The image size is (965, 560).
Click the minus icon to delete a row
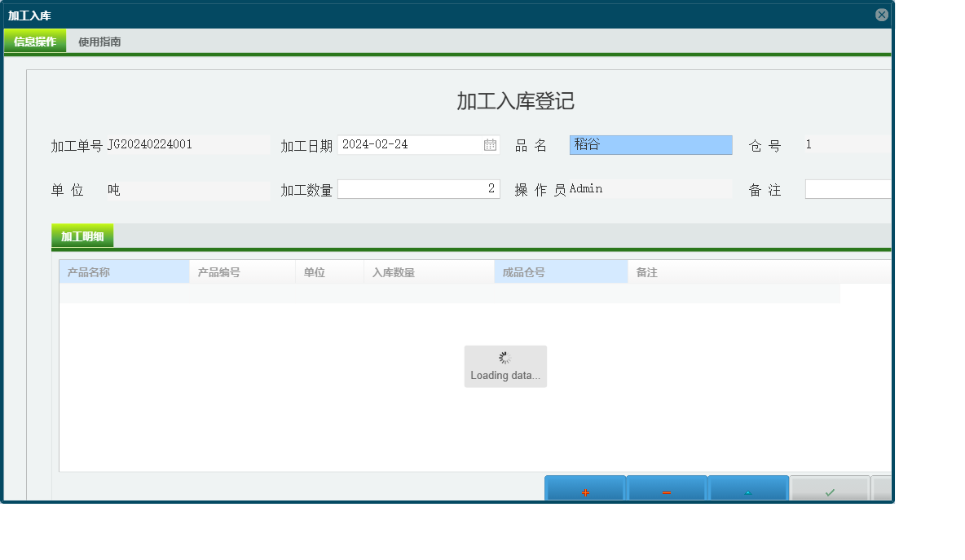(666, 488)
